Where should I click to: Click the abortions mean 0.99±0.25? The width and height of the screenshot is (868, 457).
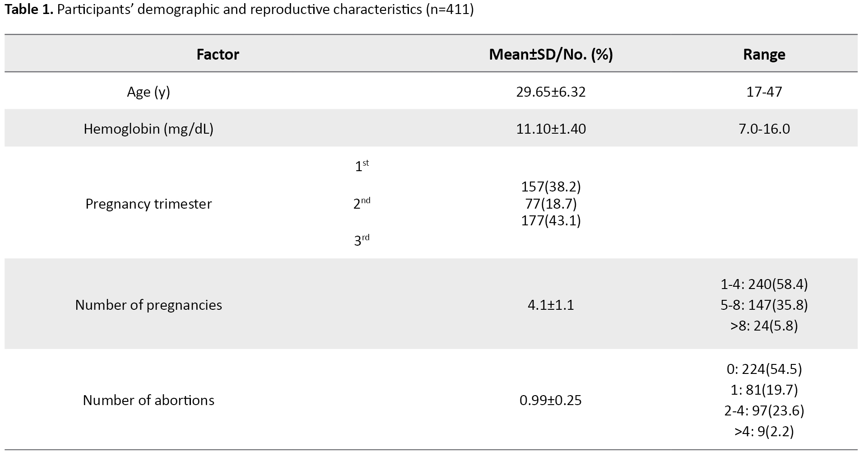(551, 401)
